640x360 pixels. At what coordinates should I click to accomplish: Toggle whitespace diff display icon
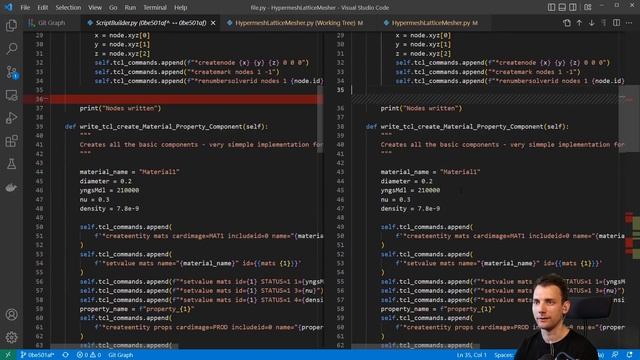pyautogui.click(x=604, y=23)
